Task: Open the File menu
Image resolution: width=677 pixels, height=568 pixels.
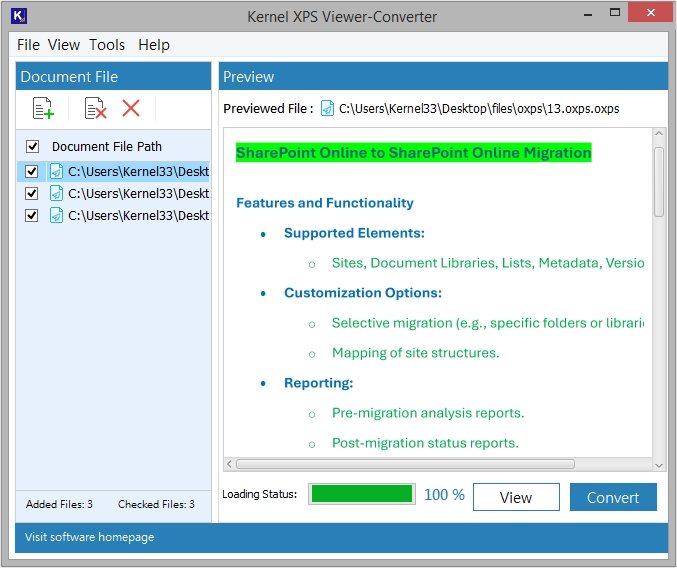Action: click(28, 45)
